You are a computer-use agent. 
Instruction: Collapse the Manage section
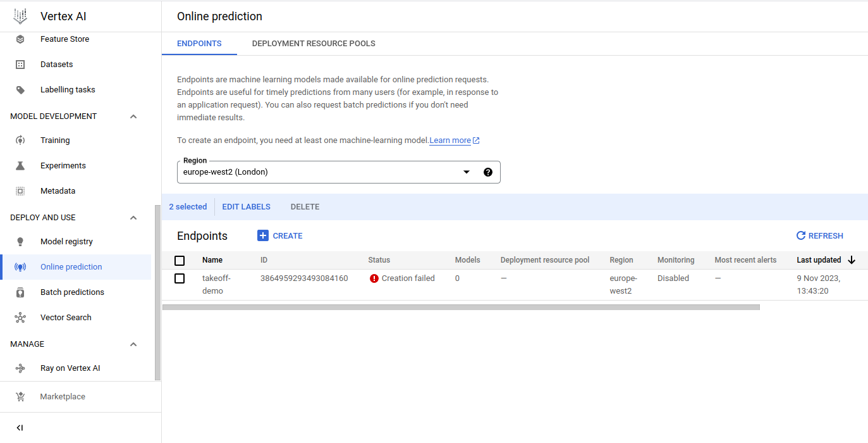133,344
